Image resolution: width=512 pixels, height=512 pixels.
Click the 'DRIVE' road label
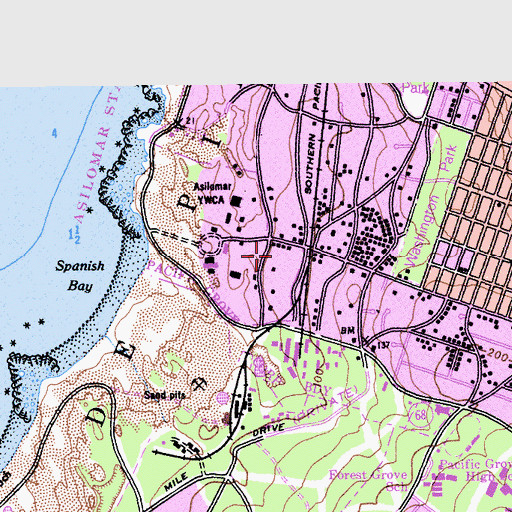coord(269,430)
